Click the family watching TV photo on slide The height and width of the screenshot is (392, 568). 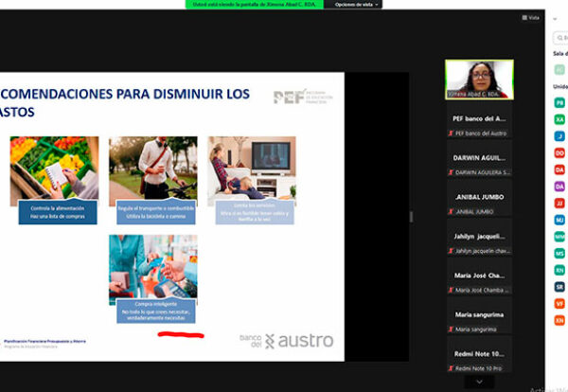coord(252,168)
